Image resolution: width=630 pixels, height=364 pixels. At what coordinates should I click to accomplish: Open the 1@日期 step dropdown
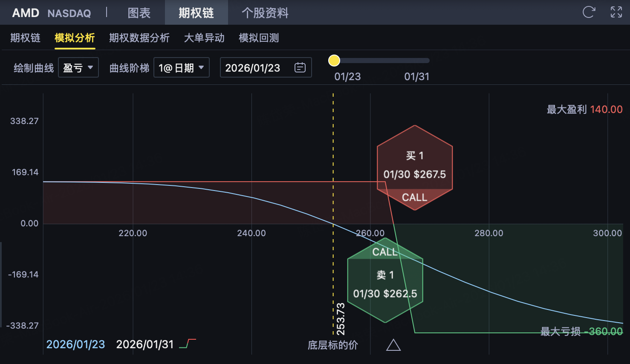[x=181, y=67]
